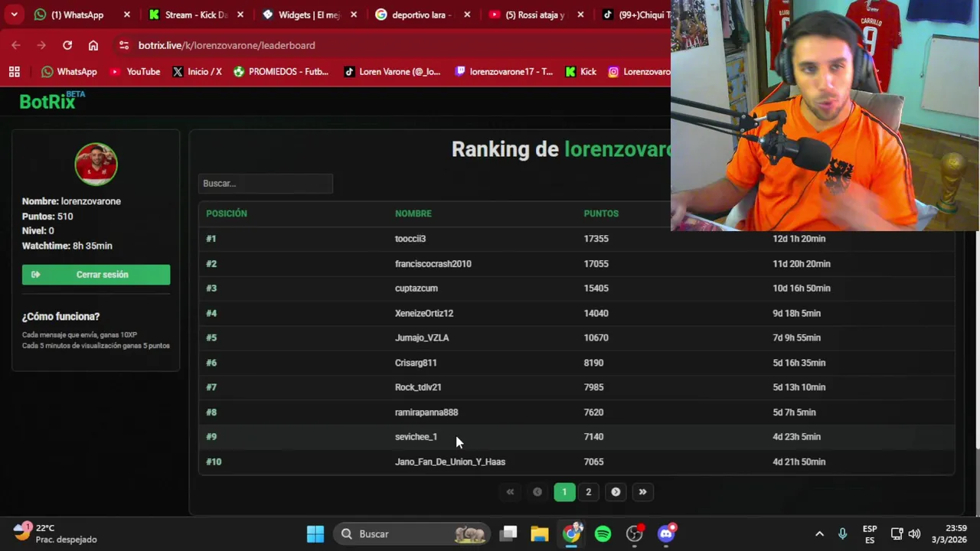Open Google Chrome from the taskbar
The height and width of the screenshot is (551, 980).
coord(572,533)
